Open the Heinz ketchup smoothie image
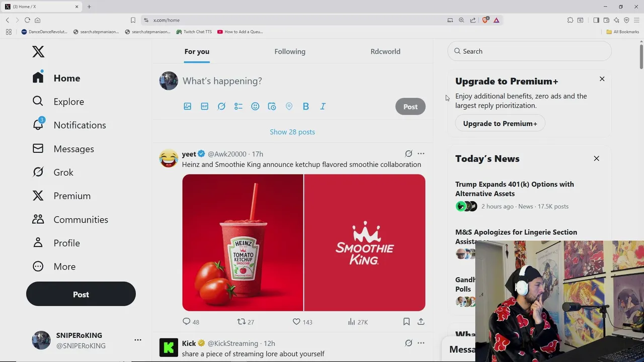This screenshot has width=644, height=362. click(243, 243)
